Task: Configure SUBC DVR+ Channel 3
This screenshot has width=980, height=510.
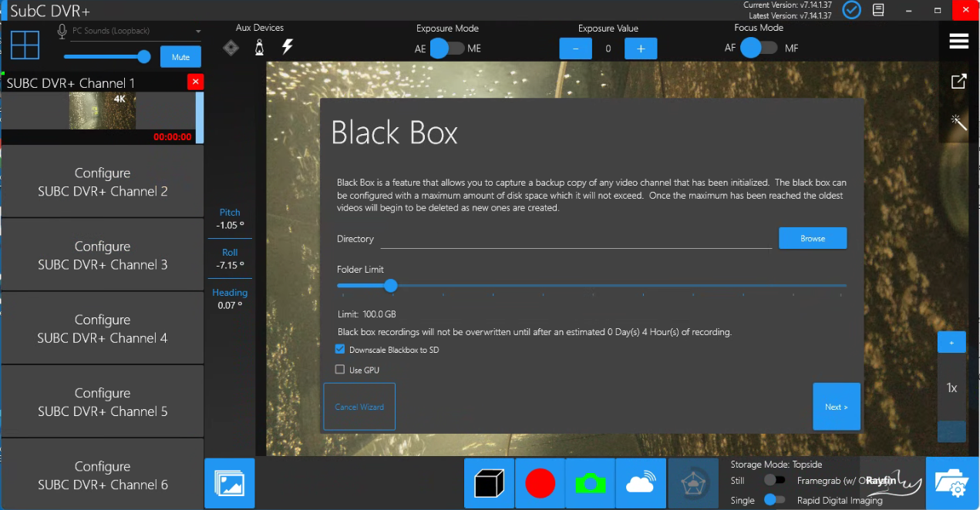Action: pos(103,255)
